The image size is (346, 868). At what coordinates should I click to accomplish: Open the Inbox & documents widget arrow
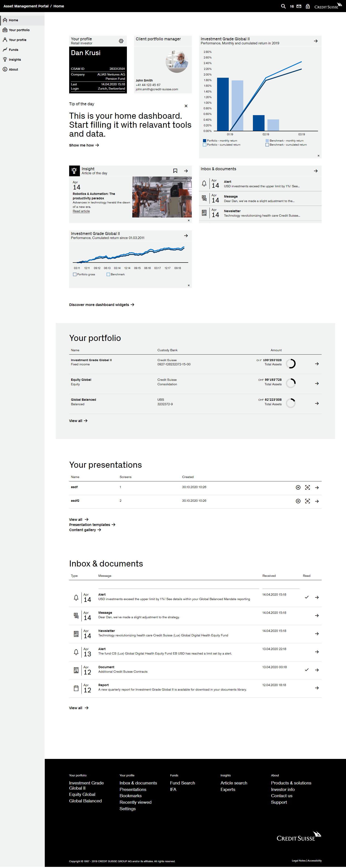(316, 171)
